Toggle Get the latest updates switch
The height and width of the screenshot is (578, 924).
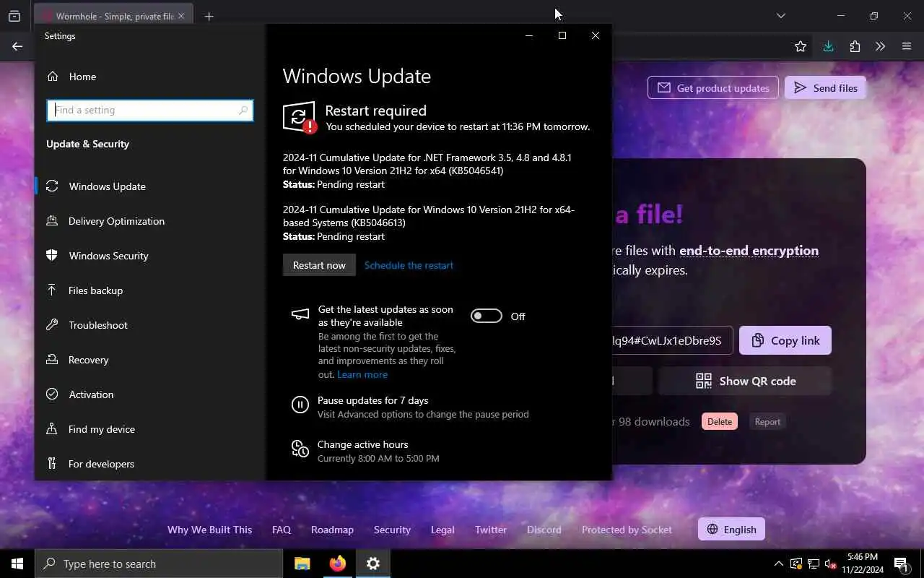click(x=486, y=316)
